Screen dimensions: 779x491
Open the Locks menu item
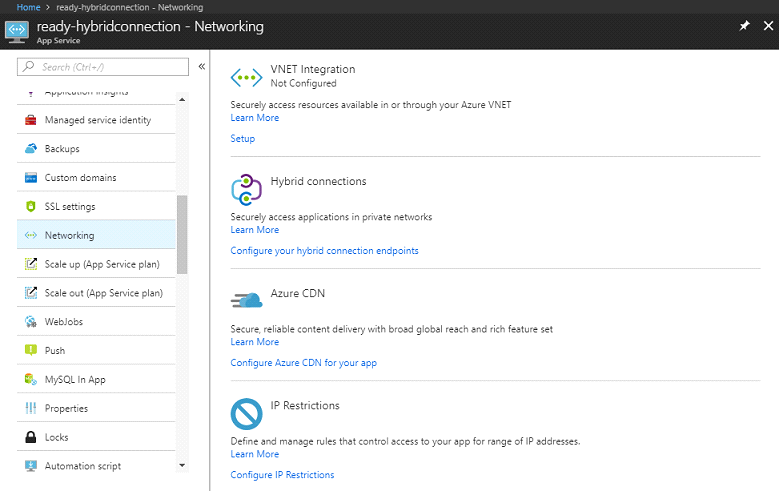[x=96, y=437]
